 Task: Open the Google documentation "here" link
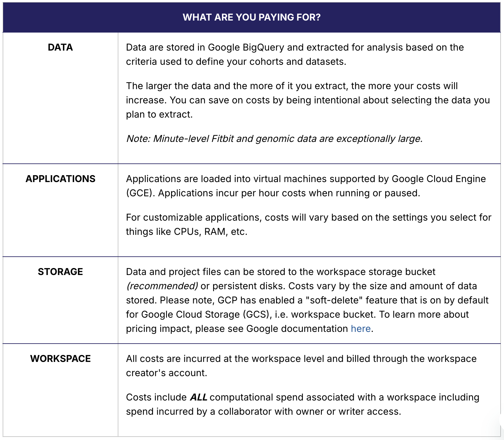point(360,329)
